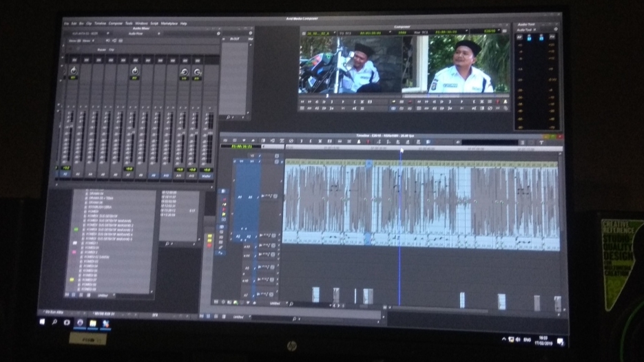This screenshot has width=644, height=362.
Task: Select Master channel button in Audio Mixer
Action: tap(206, 176)
